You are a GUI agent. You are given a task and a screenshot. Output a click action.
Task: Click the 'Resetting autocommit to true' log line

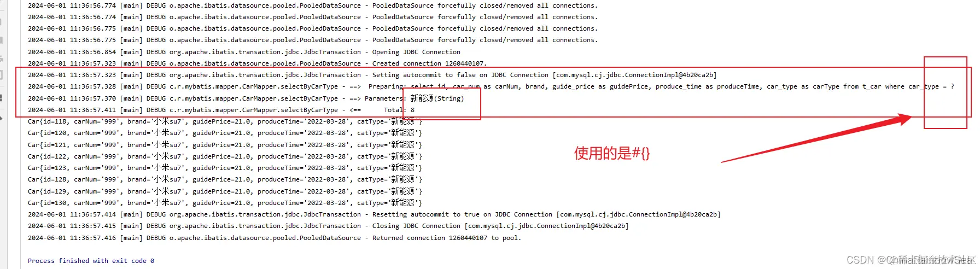374,214
